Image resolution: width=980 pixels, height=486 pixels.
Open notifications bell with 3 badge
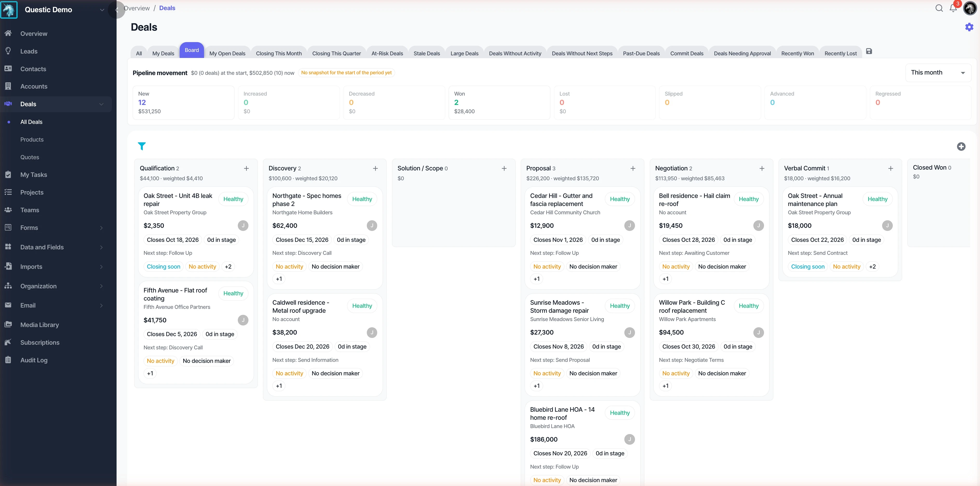coord(953,8)
